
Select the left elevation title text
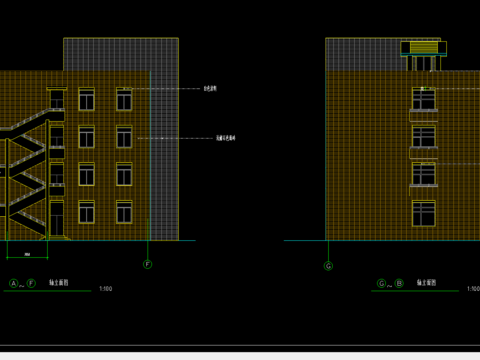coord(59,283)
